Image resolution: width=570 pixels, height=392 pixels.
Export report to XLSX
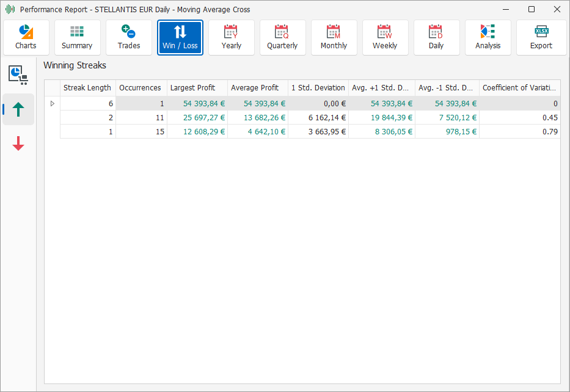[541, 37]
